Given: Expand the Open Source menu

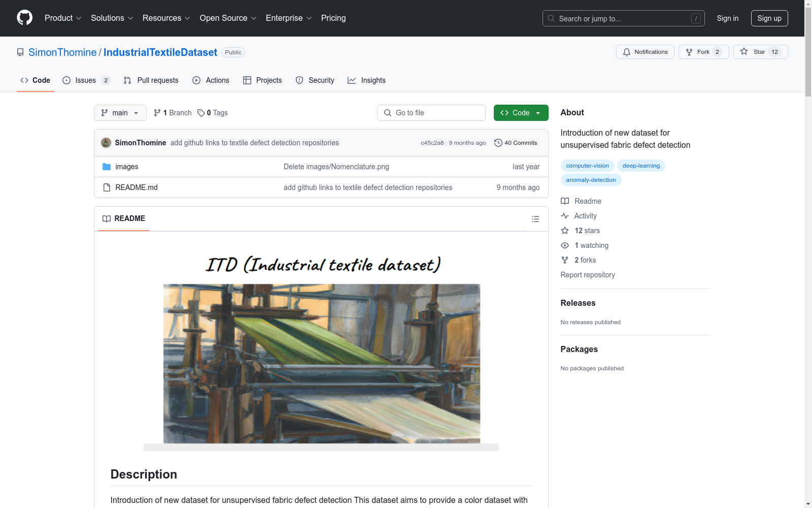Looking at the screenshot, I should [228, 18].
